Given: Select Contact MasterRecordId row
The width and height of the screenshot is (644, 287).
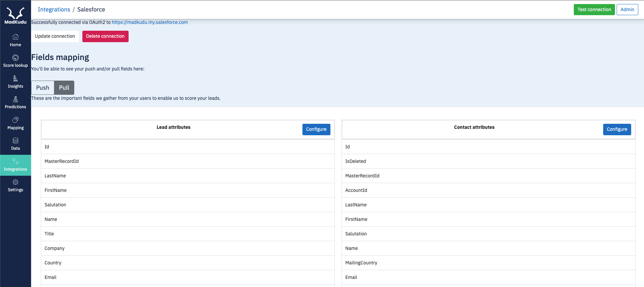Looking at the screenshot, I should point(488,176).
